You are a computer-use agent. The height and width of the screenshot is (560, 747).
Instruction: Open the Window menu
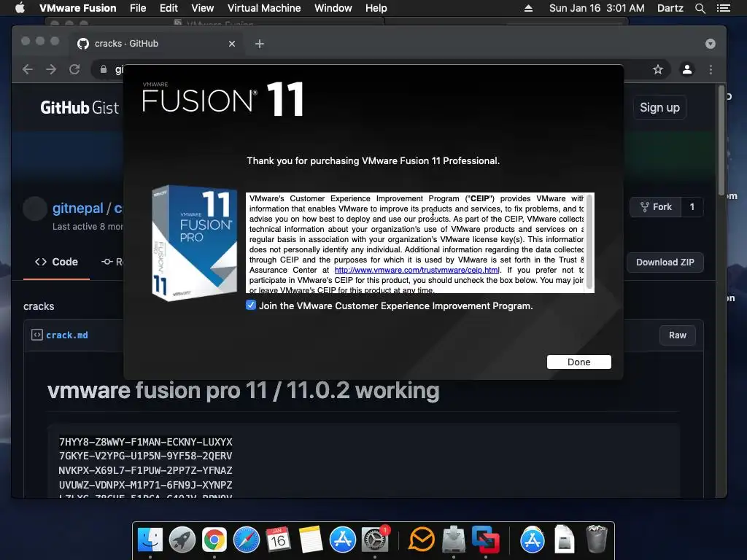[x=333, y=8]
